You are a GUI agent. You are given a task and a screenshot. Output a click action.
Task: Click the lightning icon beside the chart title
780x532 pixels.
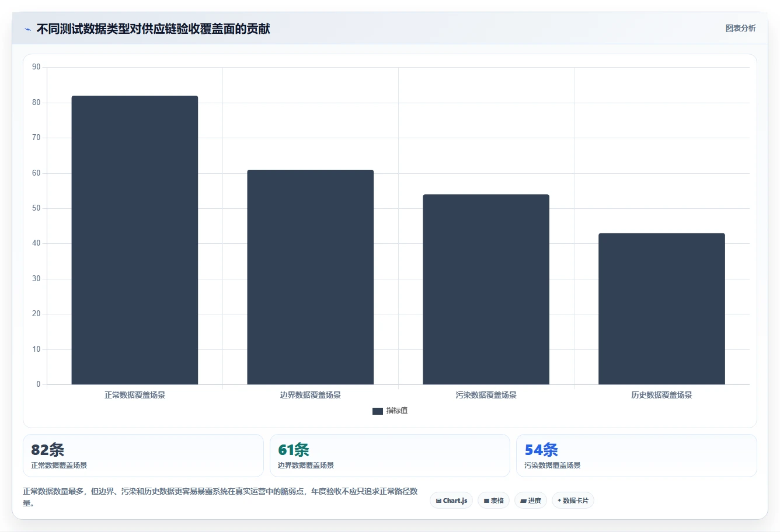pos(27,29)
